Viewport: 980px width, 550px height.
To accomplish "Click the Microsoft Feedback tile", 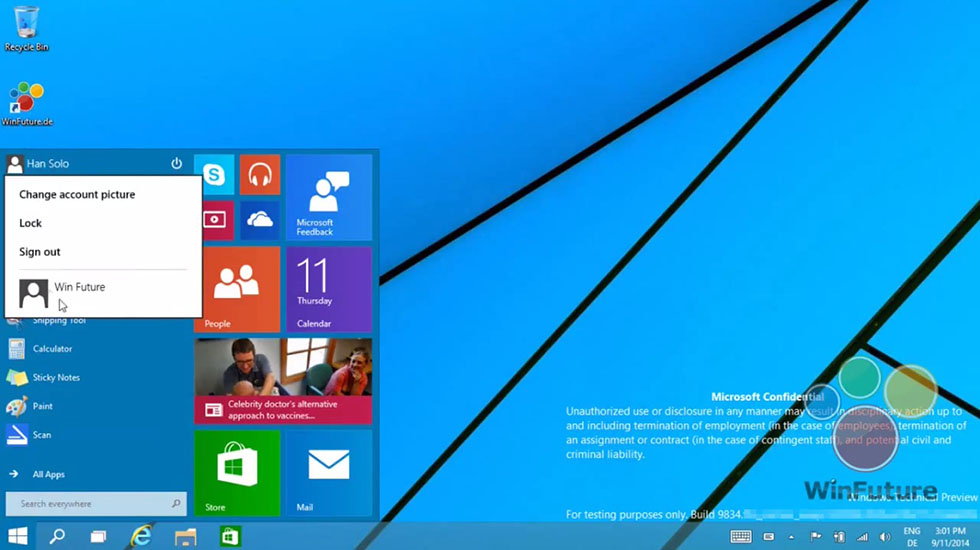I will [328, 197].
